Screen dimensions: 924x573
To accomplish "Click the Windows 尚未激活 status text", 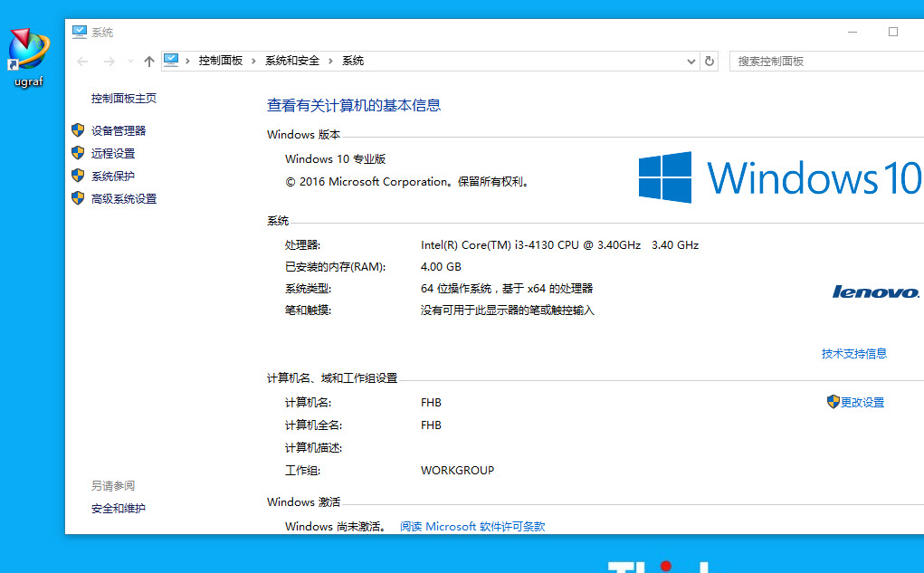I will tap(336, 527).
